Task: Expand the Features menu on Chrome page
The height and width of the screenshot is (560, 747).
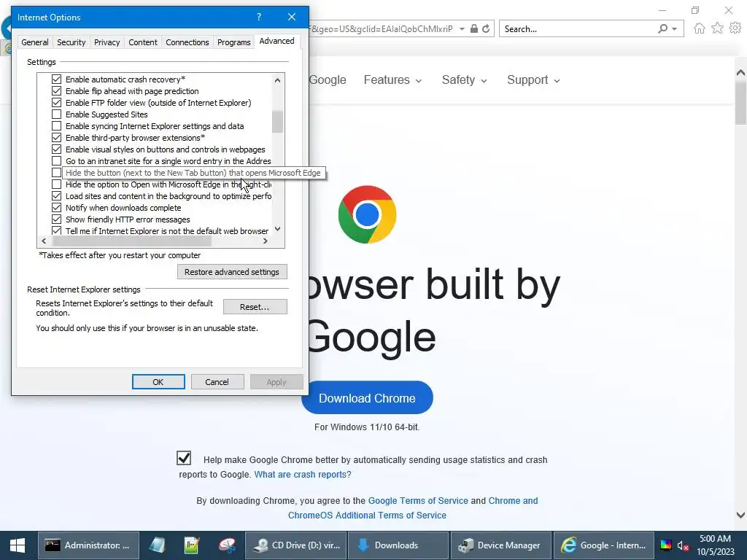Action: (x=392, y=80)
